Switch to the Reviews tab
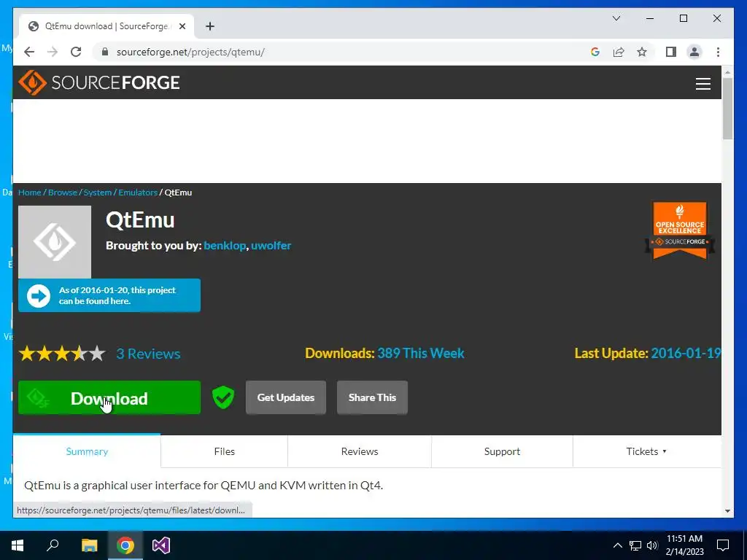Image resolution: width=747 pixels, height=560 pixels. (360, 451)
